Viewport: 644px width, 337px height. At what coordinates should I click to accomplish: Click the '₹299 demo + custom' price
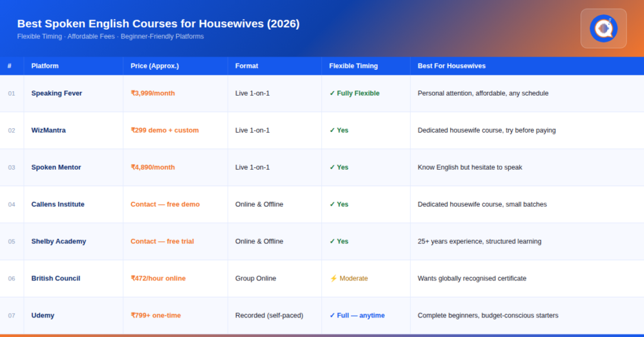tap(165, 130)
